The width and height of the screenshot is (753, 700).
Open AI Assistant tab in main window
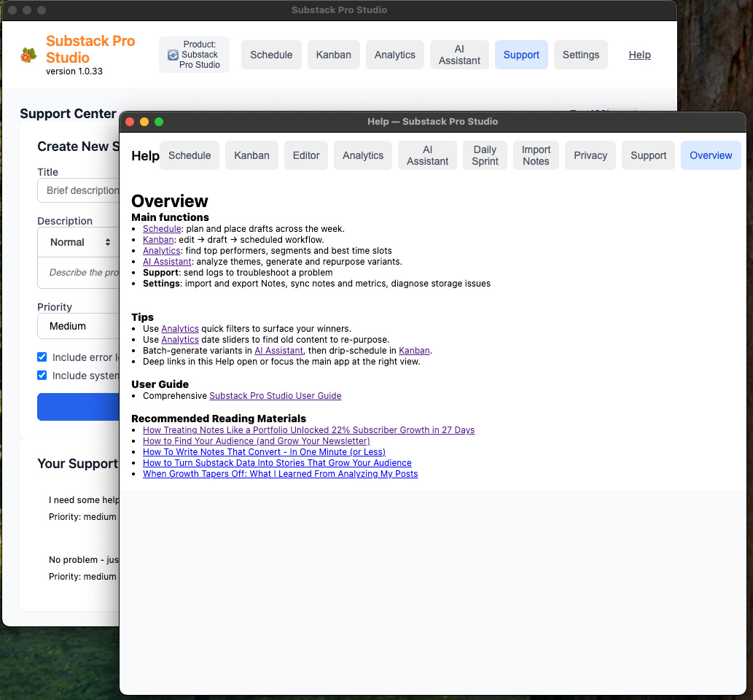coord(459,55)
